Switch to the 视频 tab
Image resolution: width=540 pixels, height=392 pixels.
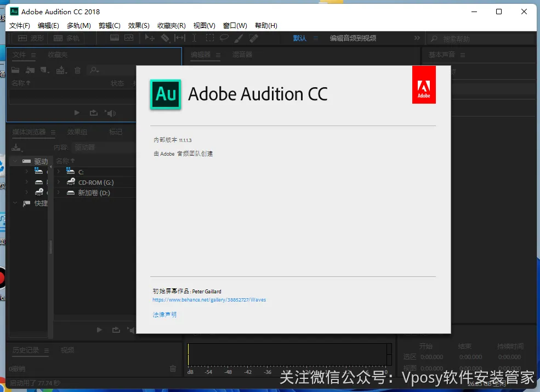pos(67,350)
